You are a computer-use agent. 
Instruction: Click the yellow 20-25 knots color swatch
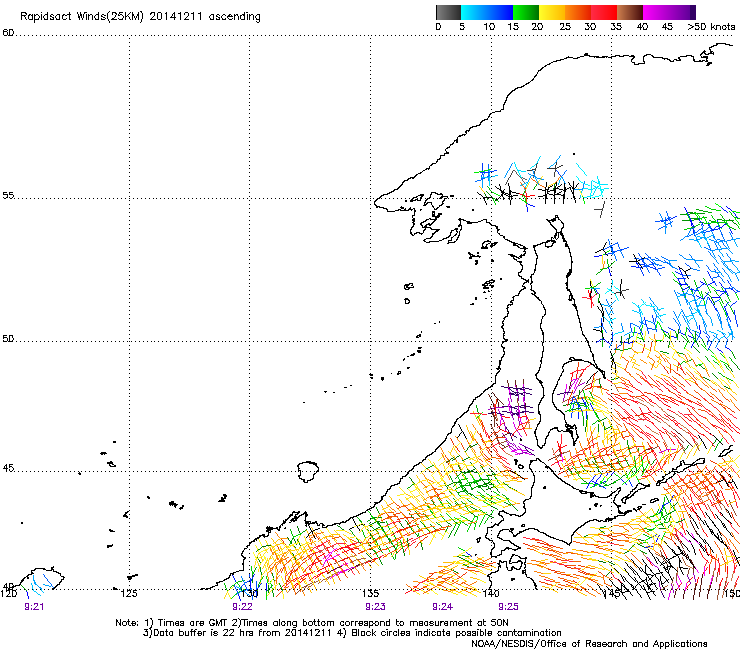tap(552, 12)
